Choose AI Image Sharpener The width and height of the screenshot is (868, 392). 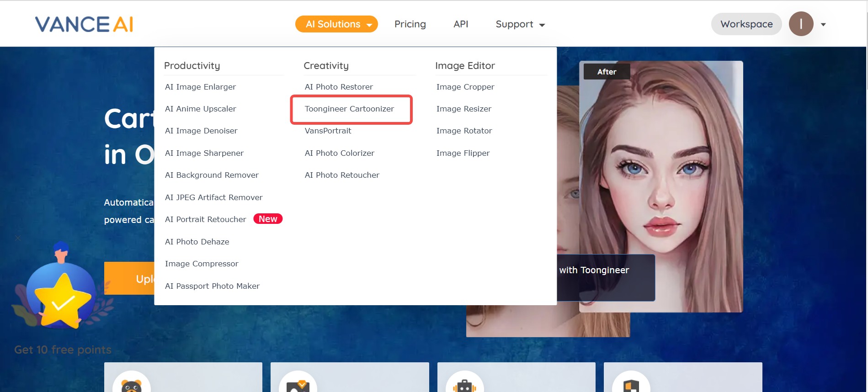point(204,153)
